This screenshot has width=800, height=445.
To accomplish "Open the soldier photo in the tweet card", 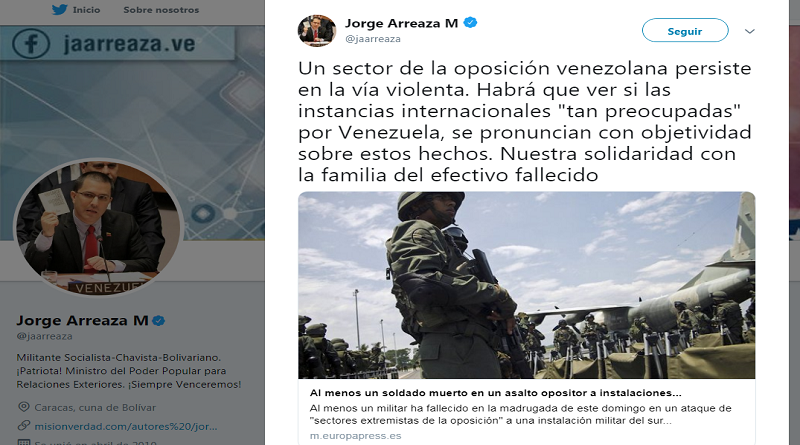I will coord(527,285).
